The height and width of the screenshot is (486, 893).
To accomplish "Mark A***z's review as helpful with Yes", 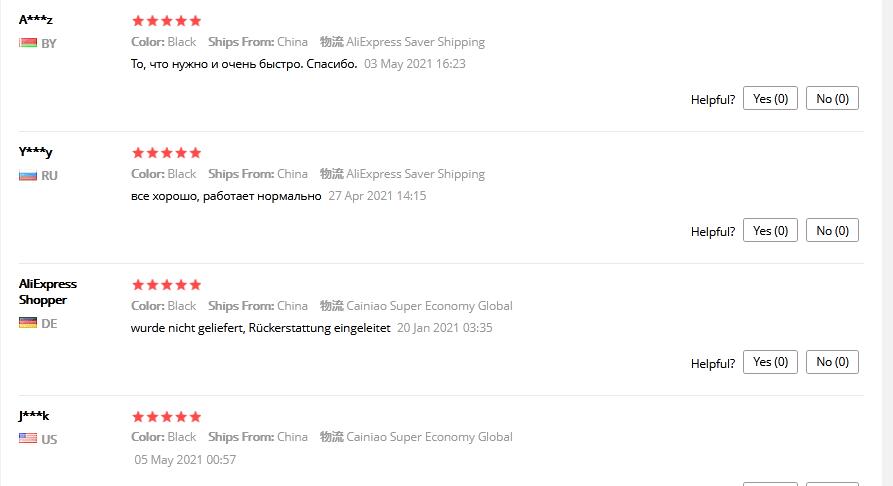I will [x=770, y=99].
